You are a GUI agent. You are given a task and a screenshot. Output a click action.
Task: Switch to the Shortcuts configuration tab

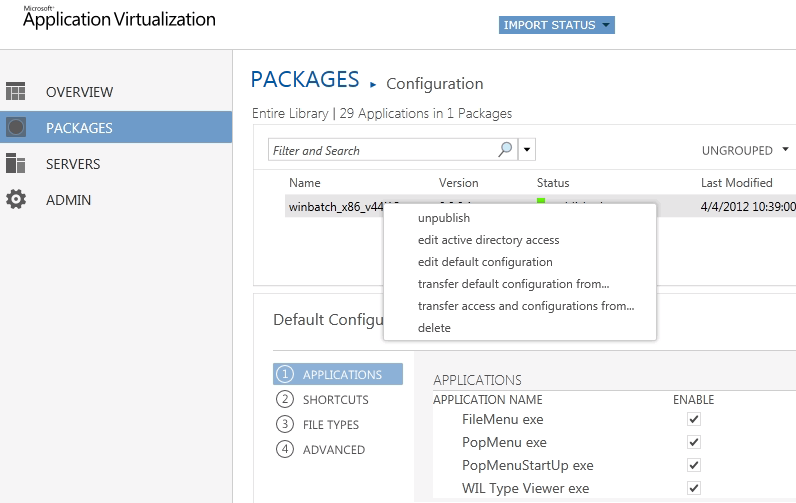tap(336, 399)
